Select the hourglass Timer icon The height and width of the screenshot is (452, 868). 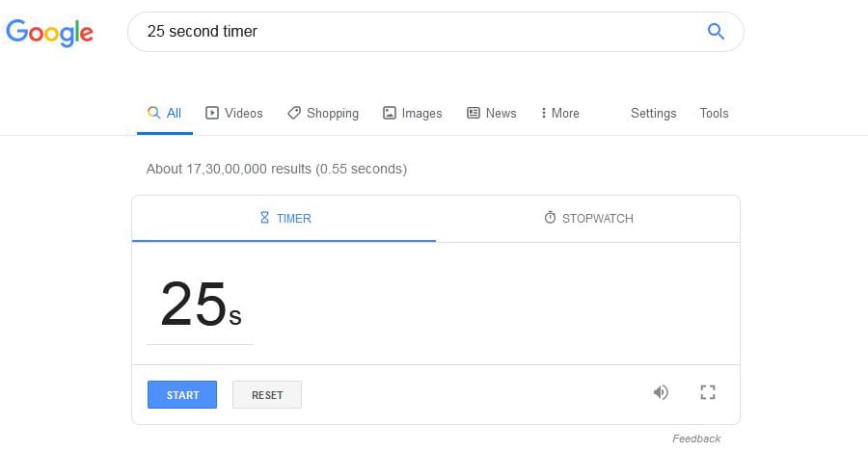coord(264,218)
